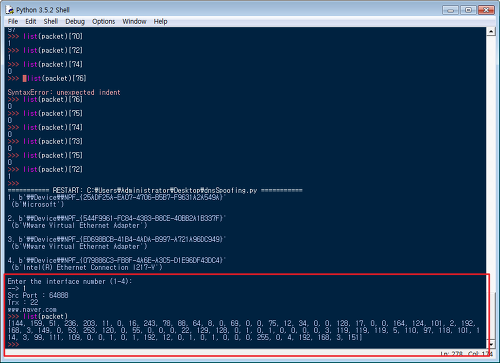Click the 'www.naver.com' output line
The image size is (500, 363).
pyautogui.click(x=32, y=310)
